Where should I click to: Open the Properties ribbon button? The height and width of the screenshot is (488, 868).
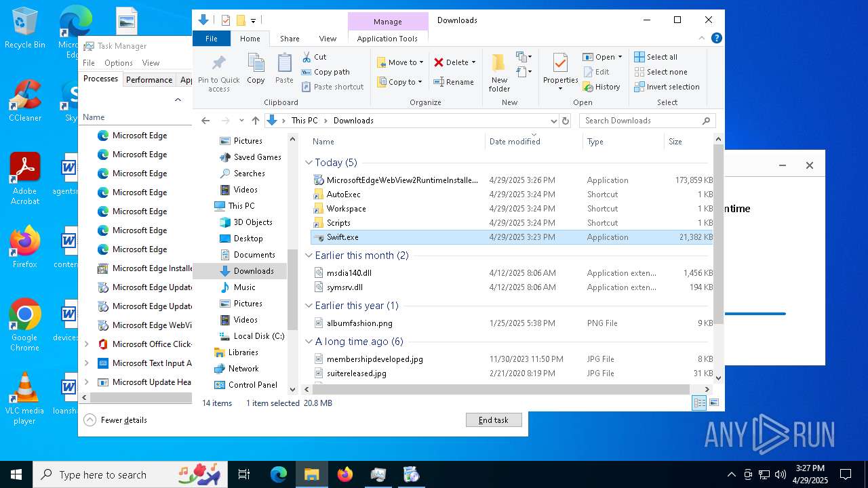tap(560, 73)
